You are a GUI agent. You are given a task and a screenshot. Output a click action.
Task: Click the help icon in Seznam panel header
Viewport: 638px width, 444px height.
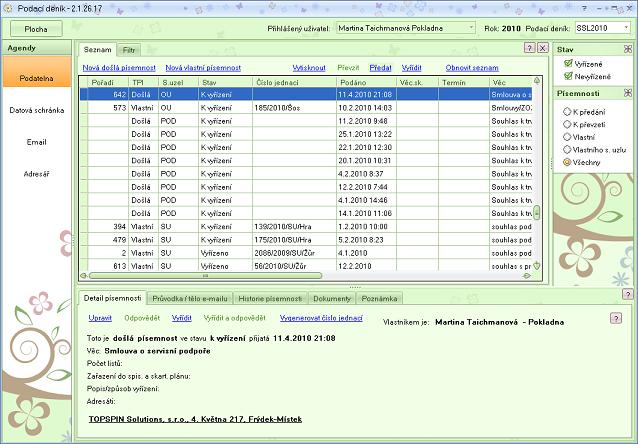pos(529,48)
